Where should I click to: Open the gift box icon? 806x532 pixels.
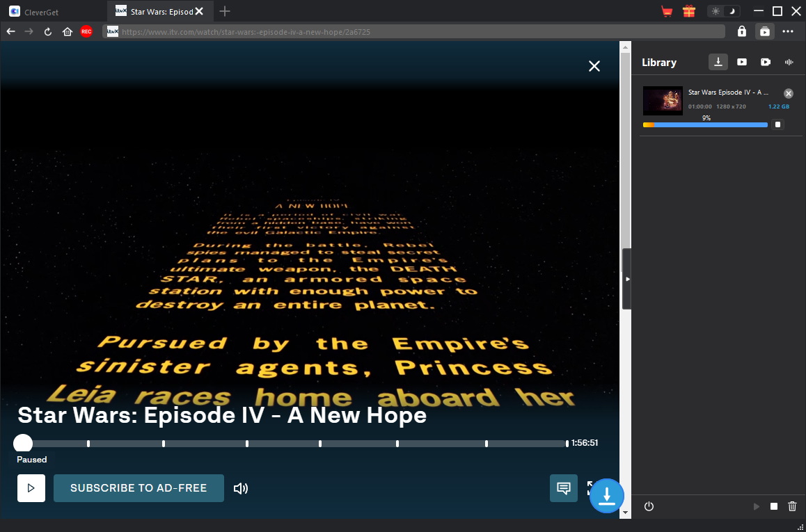[689, 11]
